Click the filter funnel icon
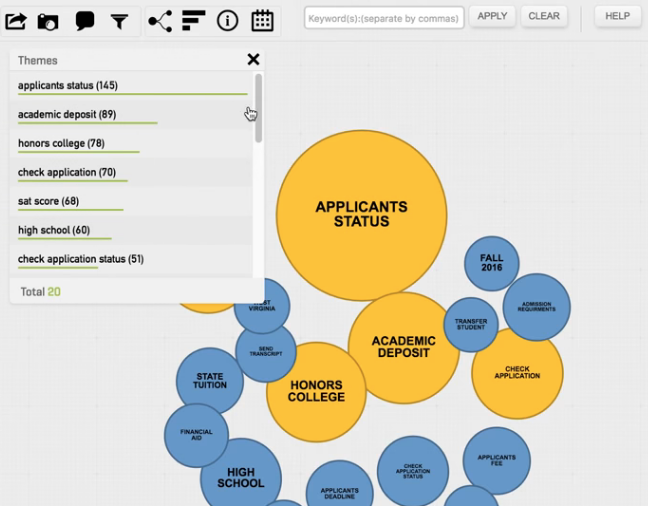 (x=119, y=21)
